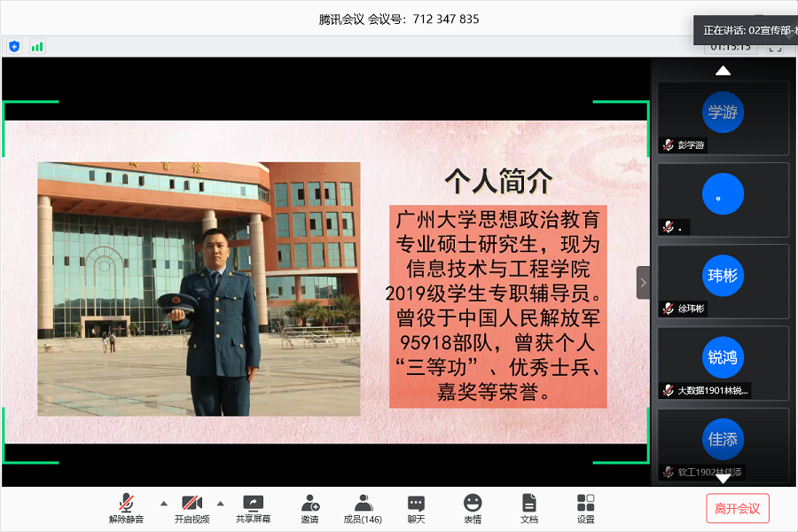Click the leave meeting button (离开会议)
This screenshot has height=532, width=798.
click(737, 508)
